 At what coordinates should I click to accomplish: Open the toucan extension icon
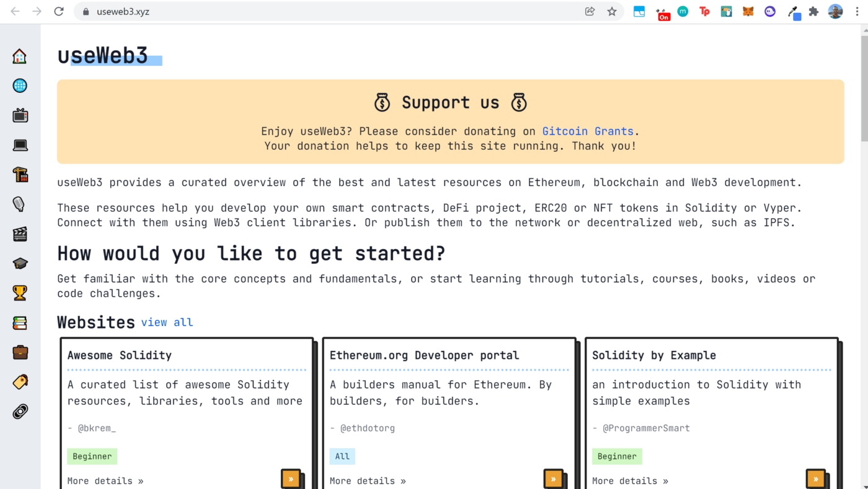(726, 11)
